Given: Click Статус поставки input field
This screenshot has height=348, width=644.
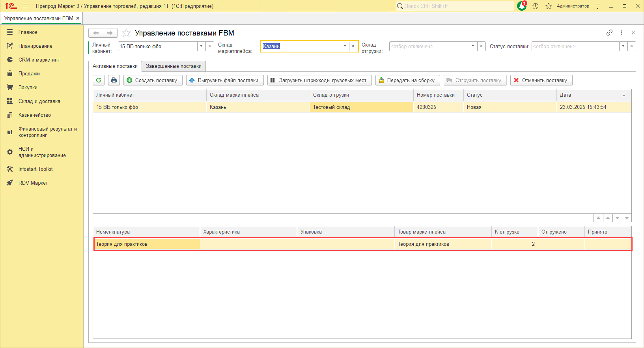Looking at the screenshot, I should tap(575, 46).
